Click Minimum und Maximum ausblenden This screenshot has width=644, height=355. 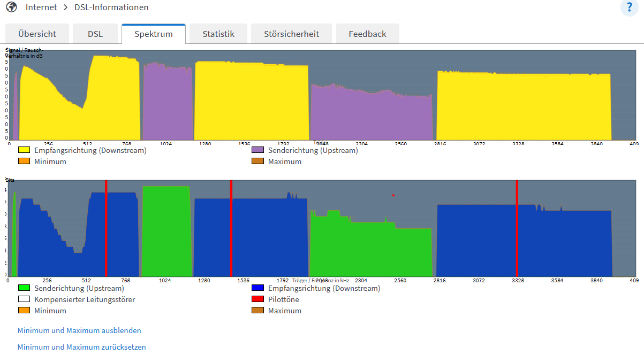[x=79, y=330]
